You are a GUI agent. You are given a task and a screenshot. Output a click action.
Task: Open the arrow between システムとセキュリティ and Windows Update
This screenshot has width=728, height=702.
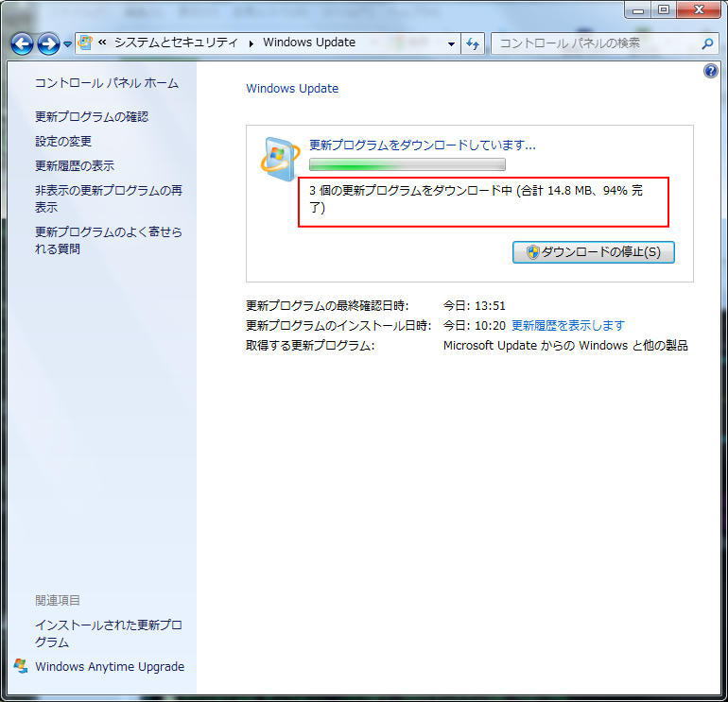point(251,43)
